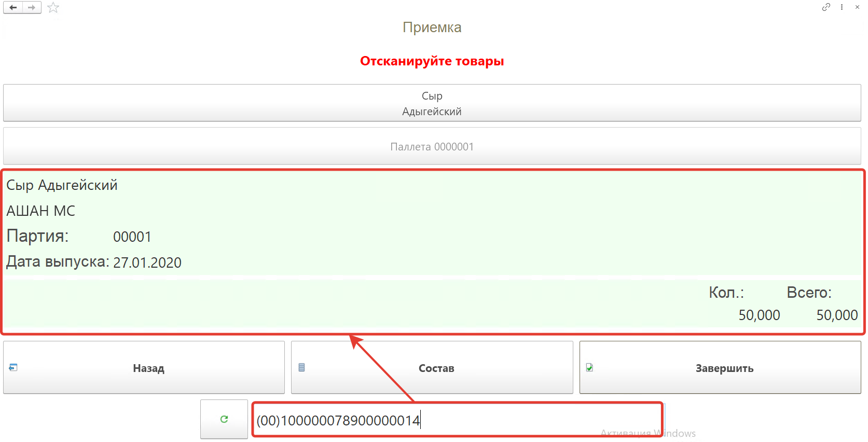Click the Кол.: column label

coord(726,293)
